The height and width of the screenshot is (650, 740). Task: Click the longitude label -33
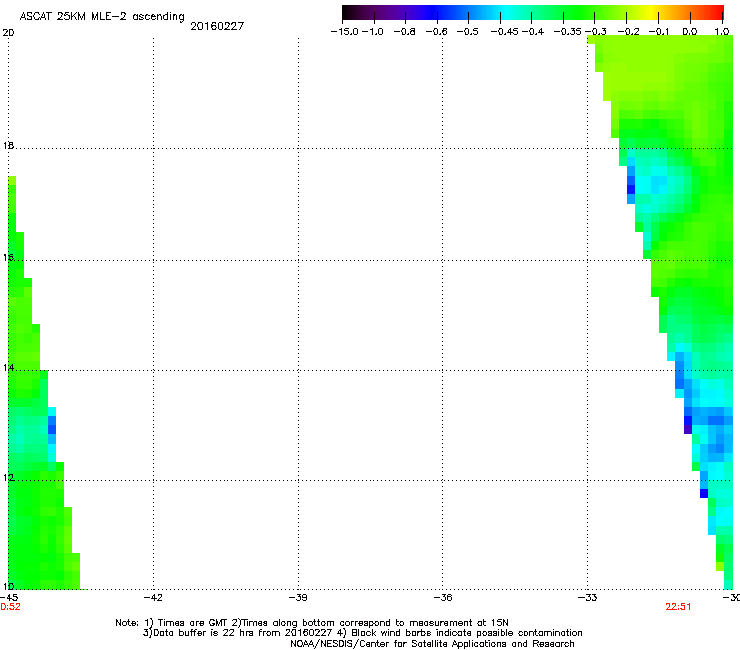pos(587,597)
